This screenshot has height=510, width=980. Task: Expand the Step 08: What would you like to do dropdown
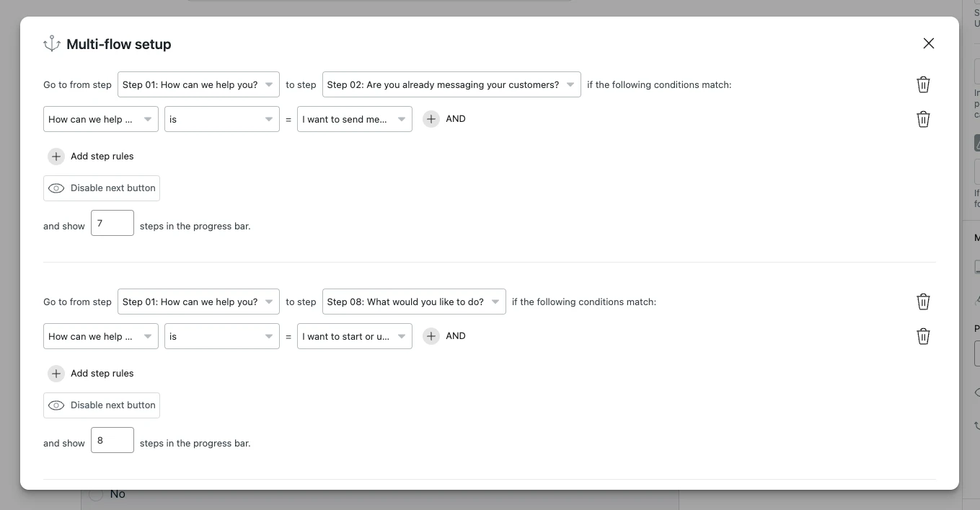(415, 302)
